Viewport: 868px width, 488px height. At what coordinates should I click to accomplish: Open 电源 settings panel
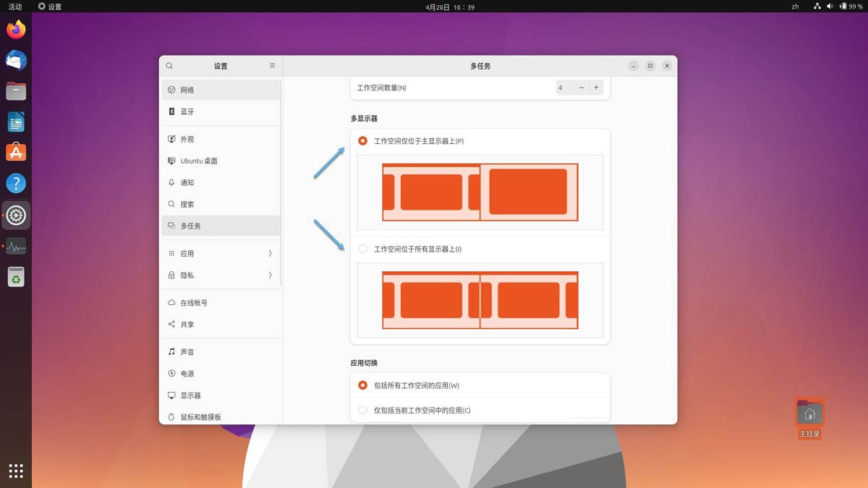pos(221,374)
